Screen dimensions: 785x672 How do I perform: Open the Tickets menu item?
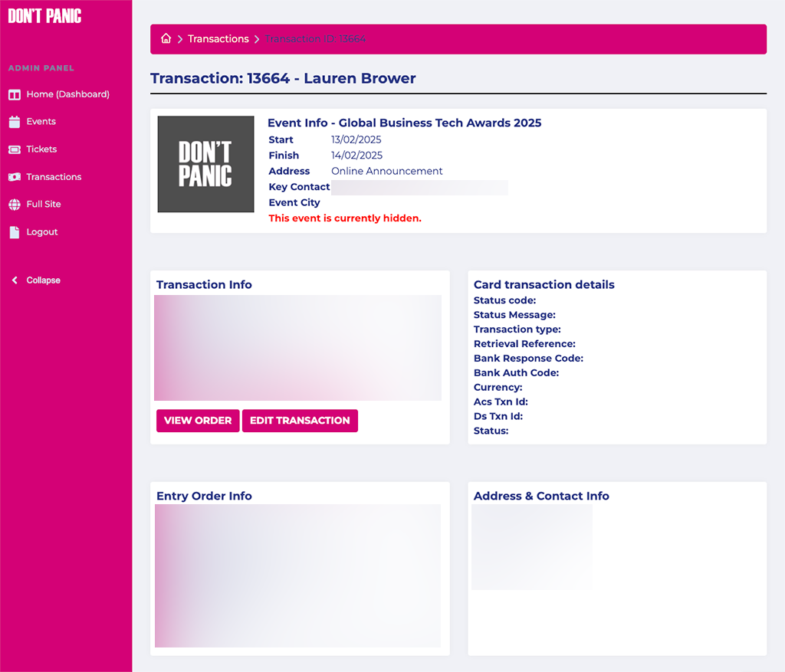coord(41,149)
